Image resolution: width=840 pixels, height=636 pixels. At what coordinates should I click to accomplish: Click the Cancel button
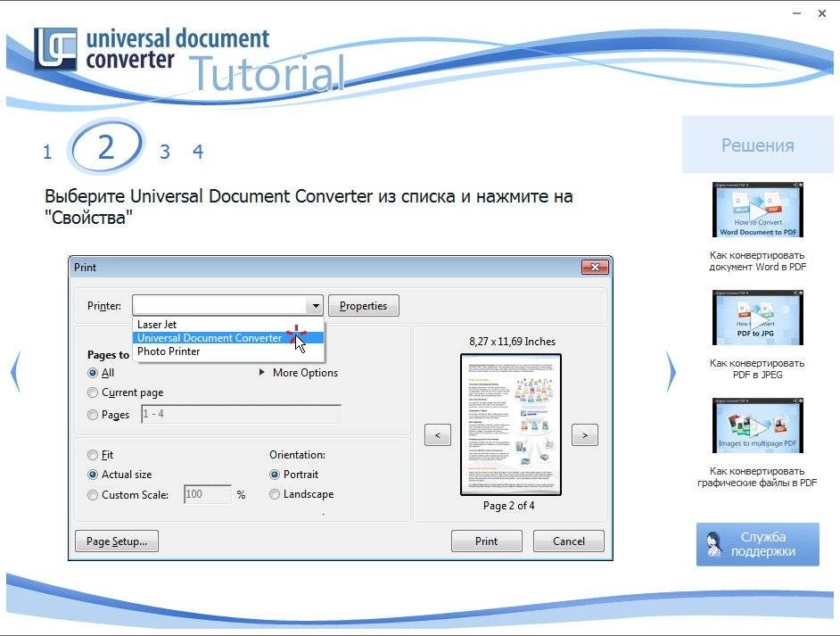(569, 541)
